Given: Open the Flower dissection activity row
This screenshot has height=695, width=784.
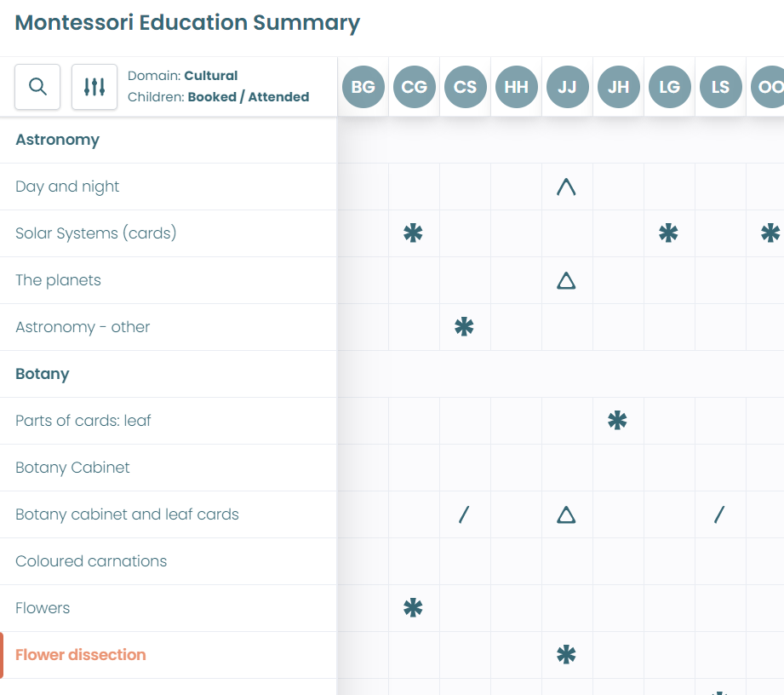Looking at the screenshot, I should pos(168,655).
